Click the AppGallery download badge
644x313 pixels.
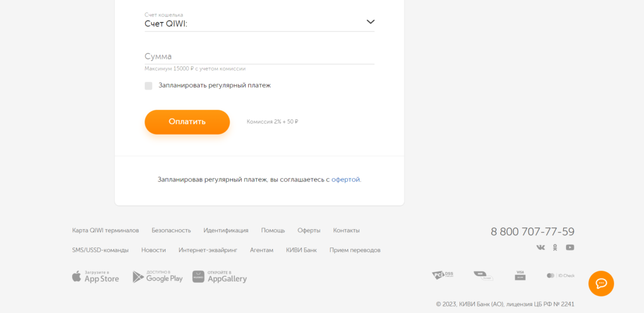tap(220, 277)
